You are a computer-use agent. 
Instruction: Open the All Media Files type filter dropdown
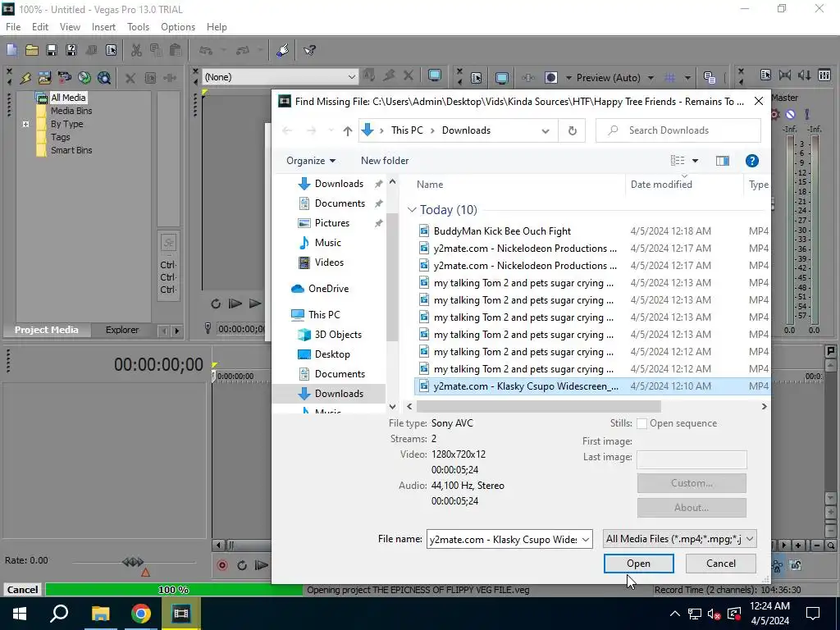tap(679, 539)
